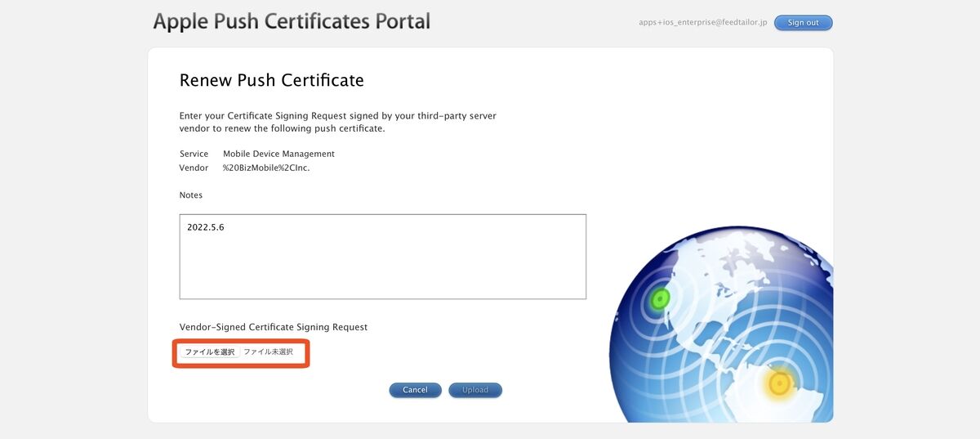Click the Renew Push Certificate heading

pos(271,80)
